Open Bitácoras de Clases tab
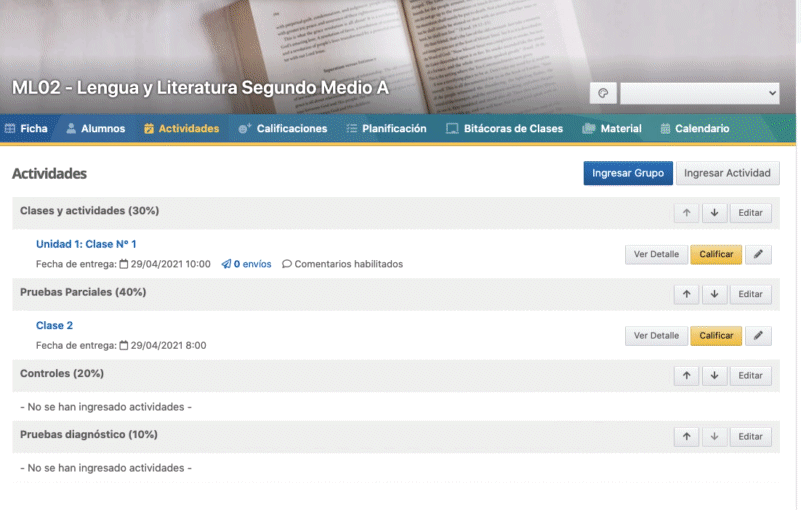 coord(504,128)
